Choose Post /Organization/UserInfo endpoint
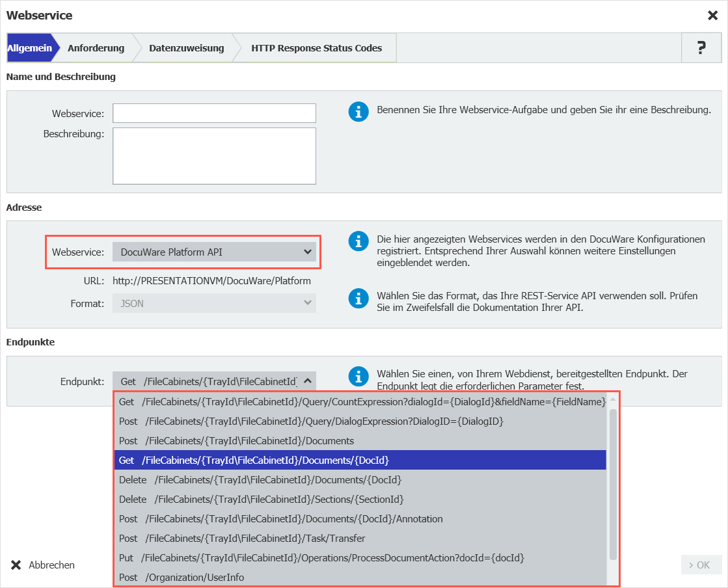The width and height of the screenshot is (728, 588). click(x=360, y=578)
